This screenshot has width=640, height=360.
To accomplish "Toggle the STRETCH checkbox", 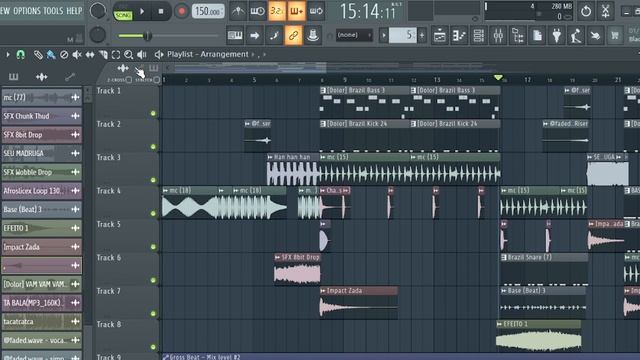I will coord(157,80).
